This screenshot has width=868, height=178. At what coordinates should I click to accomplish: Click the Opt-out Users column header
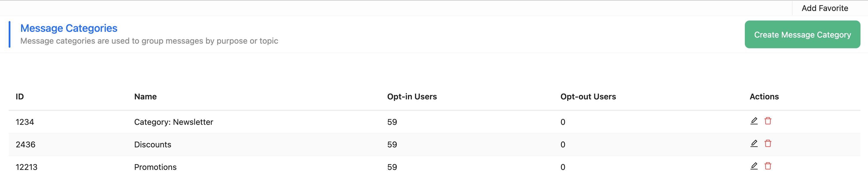[588, 97]
